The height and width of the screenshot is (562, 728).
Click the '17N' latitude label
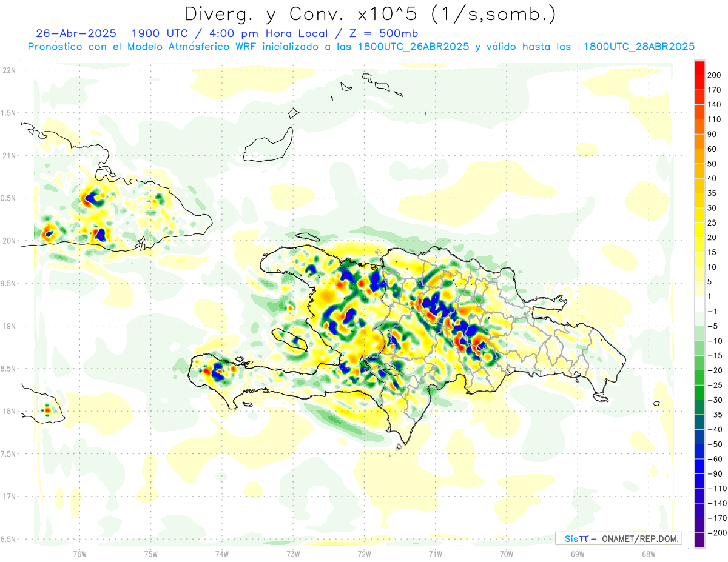coord(8,497)
